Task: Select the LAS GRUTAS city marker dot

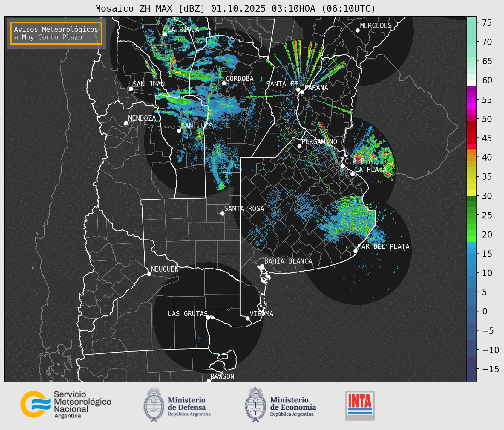Action: (208, 318)
